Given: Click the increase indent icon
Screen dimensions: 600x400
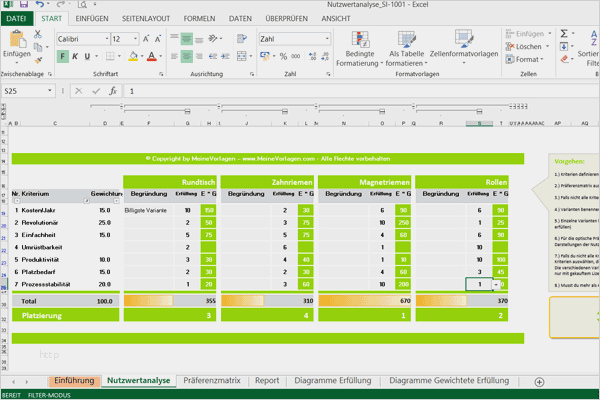Looking at the screenshot, I should [225, 56].
